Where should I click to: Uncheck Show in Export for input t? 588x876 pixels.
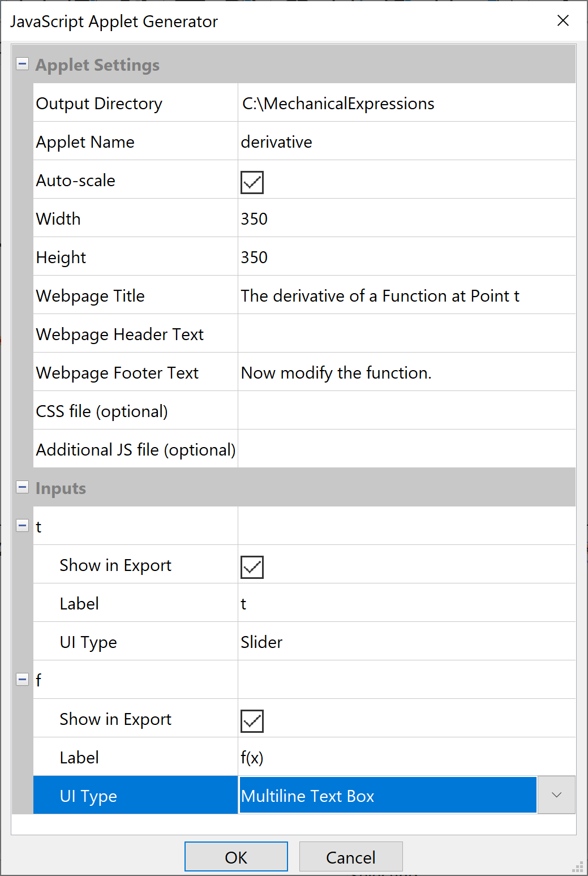[x=252, y=567]
